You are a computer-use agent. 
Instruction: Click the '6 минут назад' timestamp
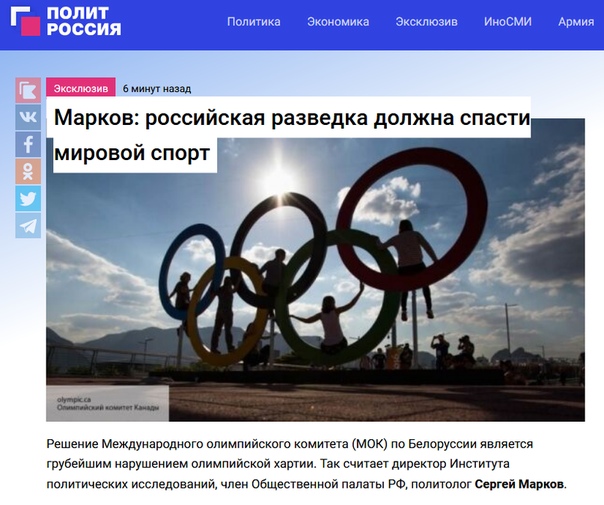coord(157,89)
